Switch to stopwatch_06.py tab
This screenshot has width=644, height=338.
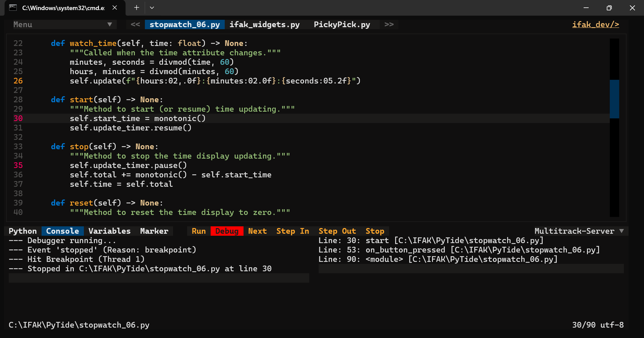click(184, 24)
